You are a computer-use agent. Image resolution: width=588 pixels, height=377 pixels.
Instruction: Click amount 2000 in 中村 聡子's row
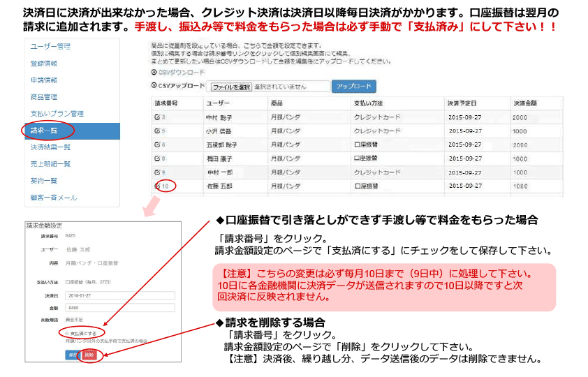coord(520,118)
